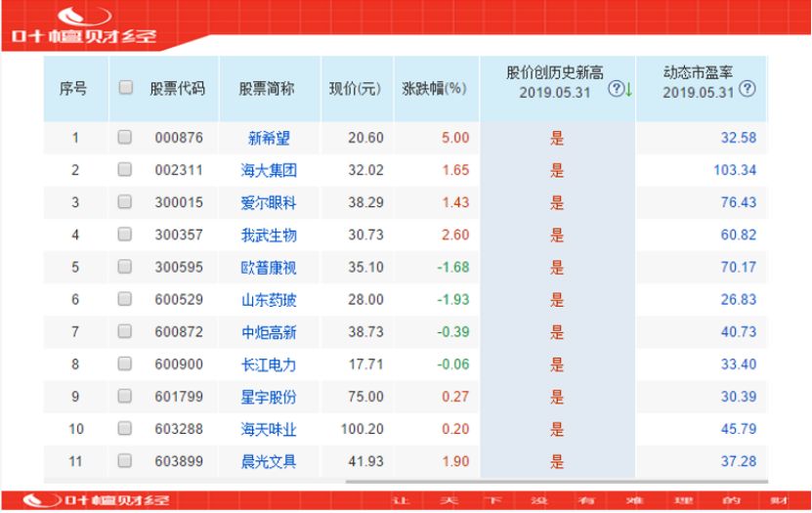
Task: Click the help icon beside 动态市盈率
Action: 747,89
